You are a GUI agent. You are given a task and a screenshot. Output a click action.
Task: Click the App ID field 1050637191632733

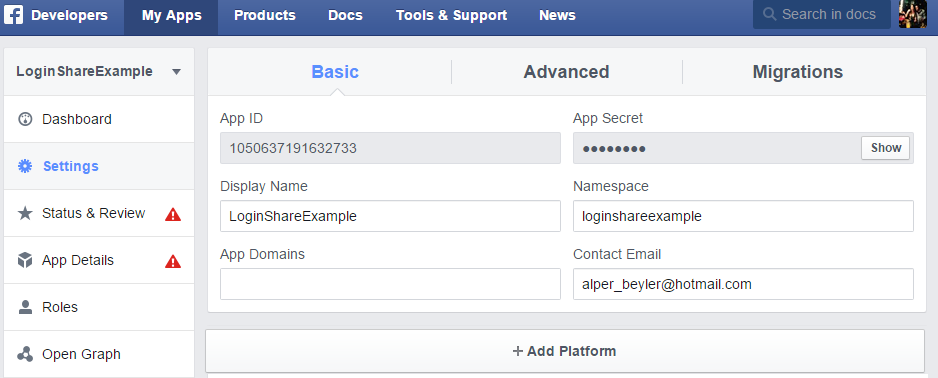[x=390, y=148]
